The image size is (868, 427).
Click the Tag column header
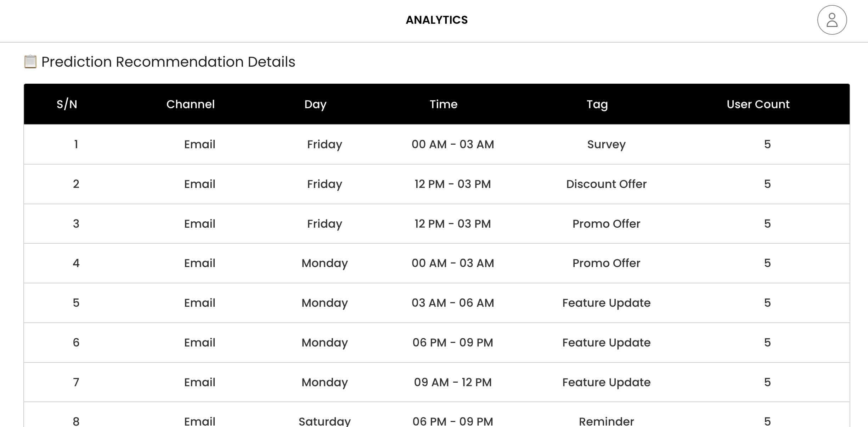click(x=597, y=104)
